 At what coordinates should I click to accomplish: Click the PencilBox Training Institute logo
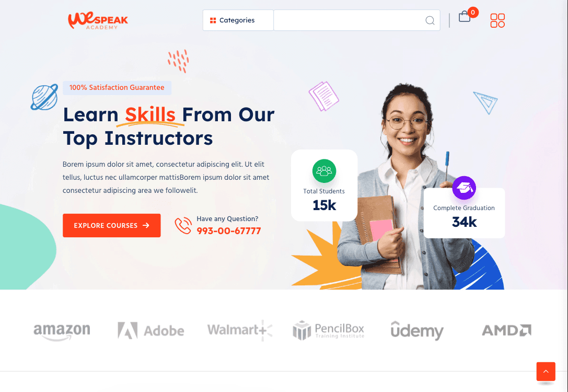328,330
